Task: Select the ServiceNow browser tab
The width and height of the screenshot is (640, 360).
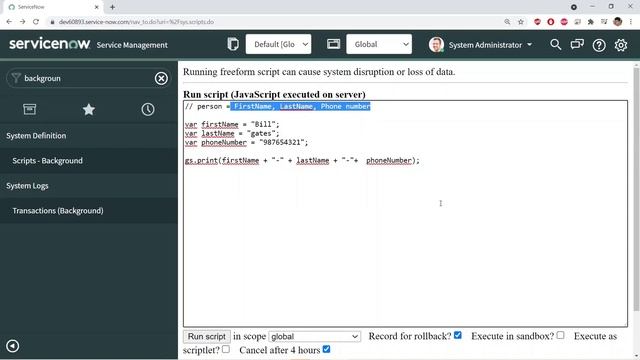Action: click(x=52, y=7)
